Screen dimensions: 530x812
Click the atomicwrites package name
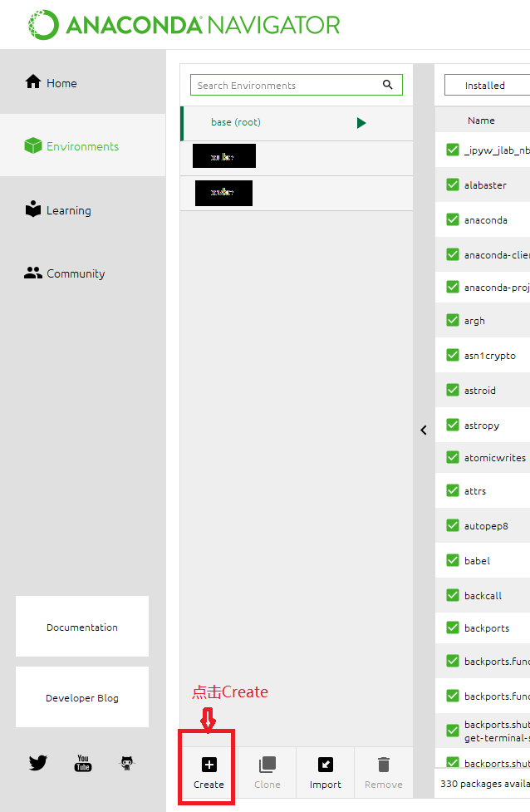[495, 458]
